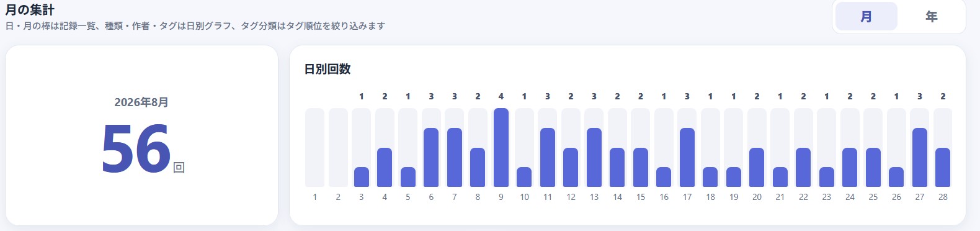The width and height of the screenshot is (980, 231).
Task: Click the empty bar for day 1
Action: (x=315, y=147)
